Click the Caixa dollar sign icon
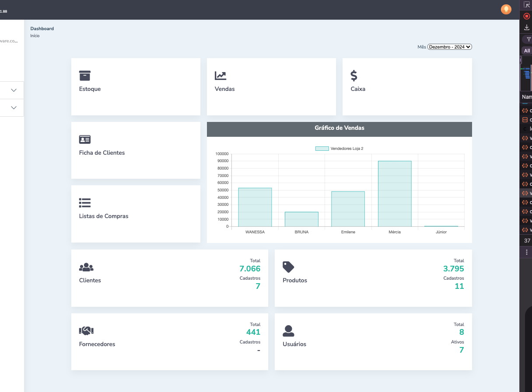Viewport: 532px width, 392px height. pos(354,76)
